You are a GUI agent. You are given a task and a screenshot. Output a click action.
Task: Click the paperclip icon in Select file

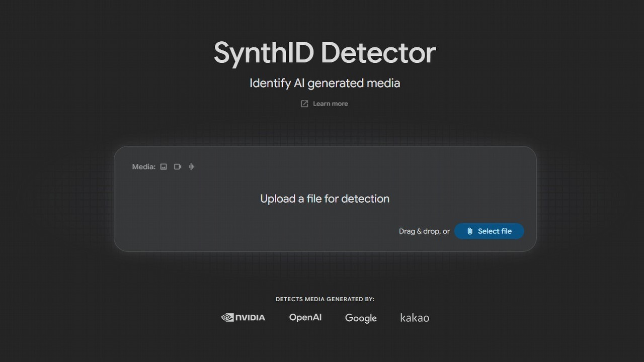coord(469,231)
